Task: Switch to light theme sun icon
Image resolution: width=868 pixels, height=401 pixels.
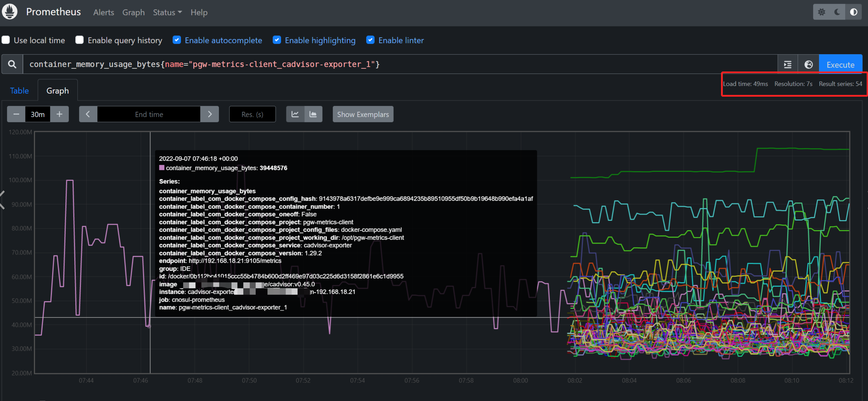Action: tap(821, 12)
